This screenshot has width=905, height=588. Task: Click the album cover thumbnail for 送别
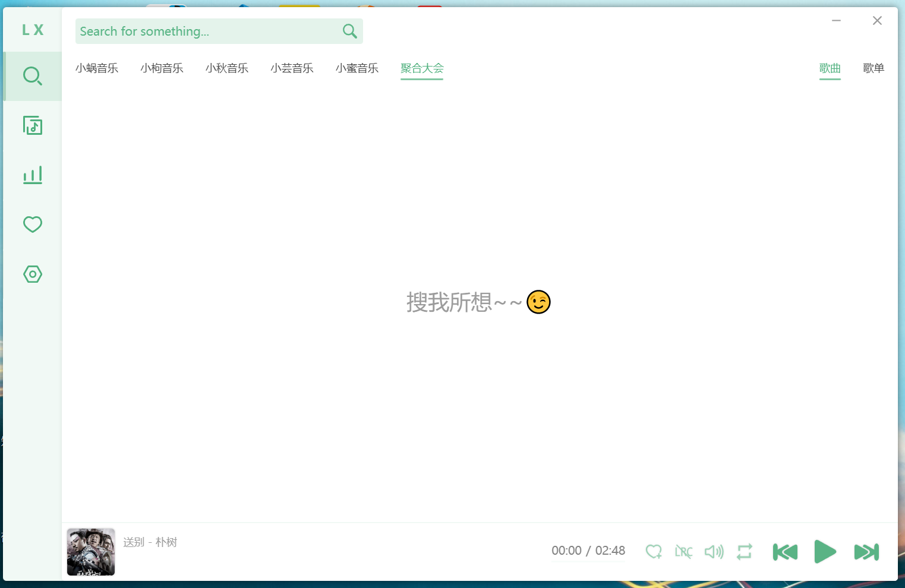click(x=91, y=552)
